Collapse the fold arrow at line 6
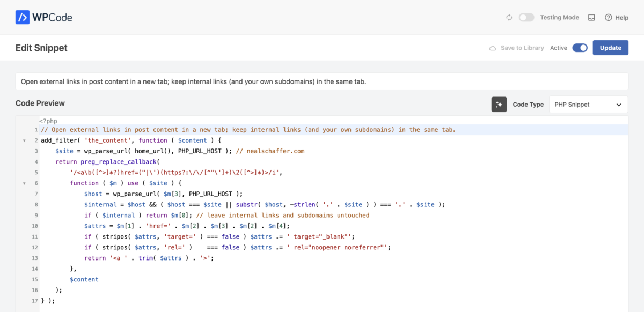644x312 pixels. point(24,183)
